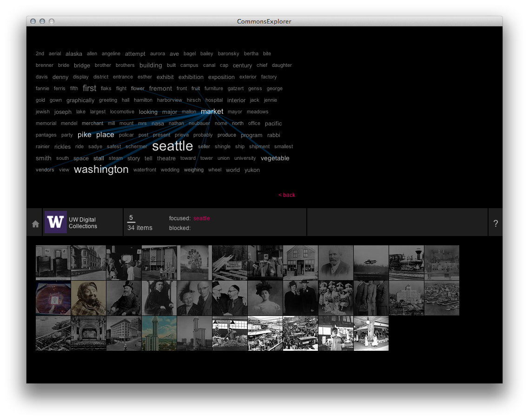Screen dimensions: 529x420
Task: Open the Smith Tower photo thumbnail
Action: click(x=159, y=333)
